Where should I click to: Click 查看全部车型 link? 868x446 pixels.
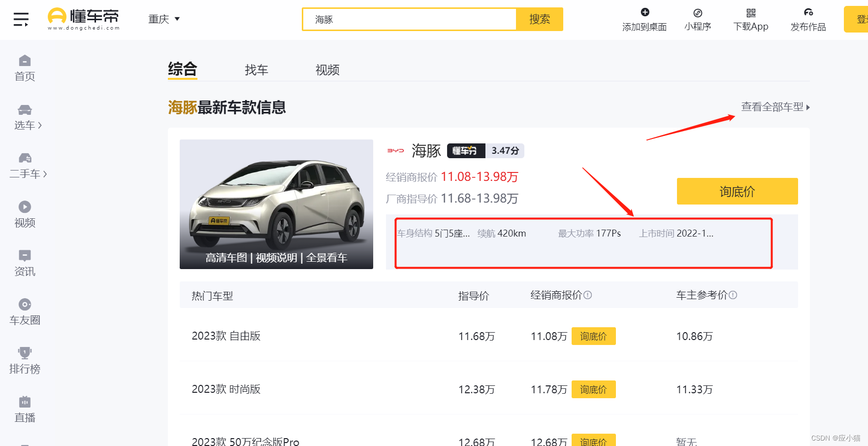775,107
